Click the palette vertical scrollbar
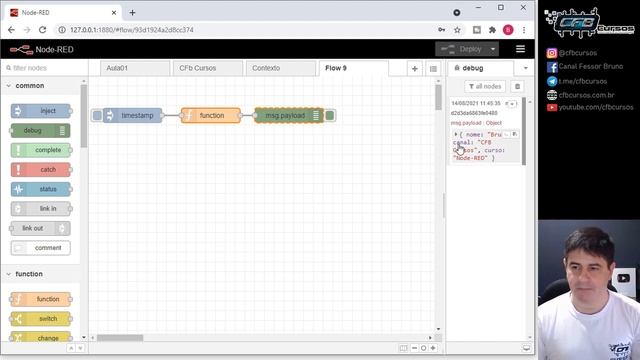This screenshot has width=640, height=360. coord(84,116)
